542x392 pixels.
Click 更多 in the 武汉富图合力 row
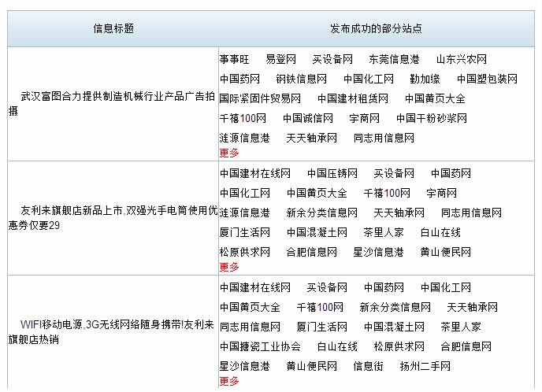229,153
